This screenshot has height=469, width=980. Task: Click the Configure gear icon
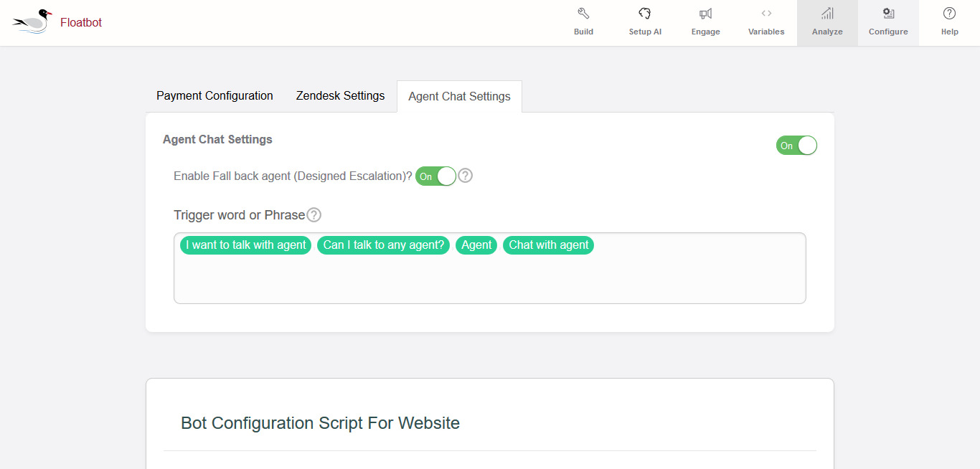coord(888,14)
